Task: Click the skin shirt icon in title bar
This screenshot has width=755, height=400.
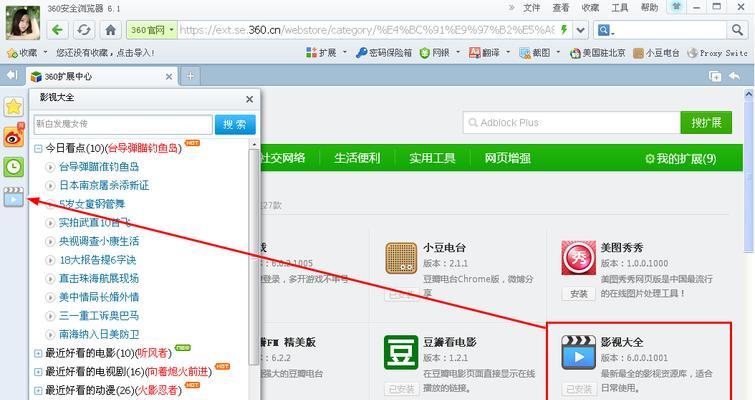Action: (676, 7)
